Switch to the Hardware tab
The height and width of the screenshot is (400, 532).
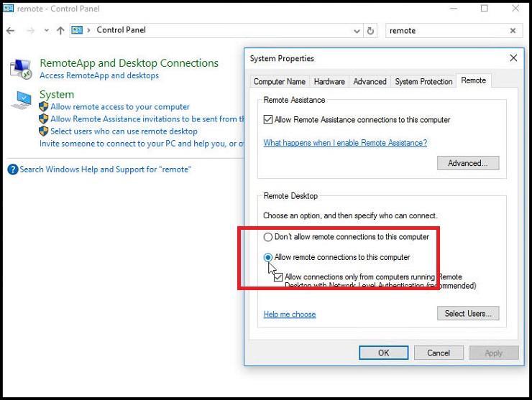[329, 82]
